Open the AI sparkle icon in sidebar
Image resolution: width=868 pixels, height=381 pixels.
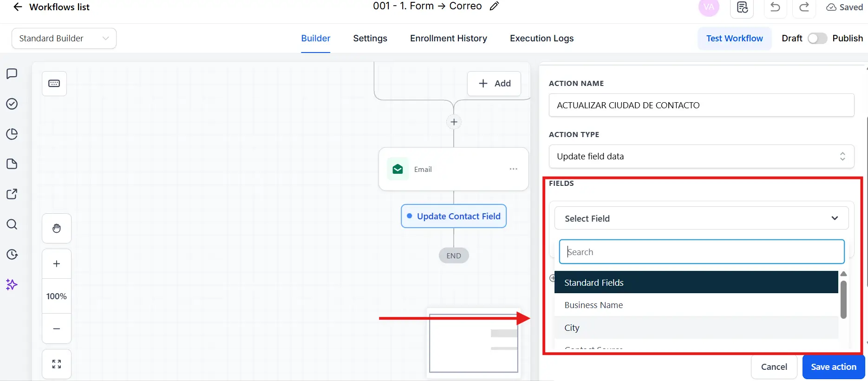[x=12, y=284]
